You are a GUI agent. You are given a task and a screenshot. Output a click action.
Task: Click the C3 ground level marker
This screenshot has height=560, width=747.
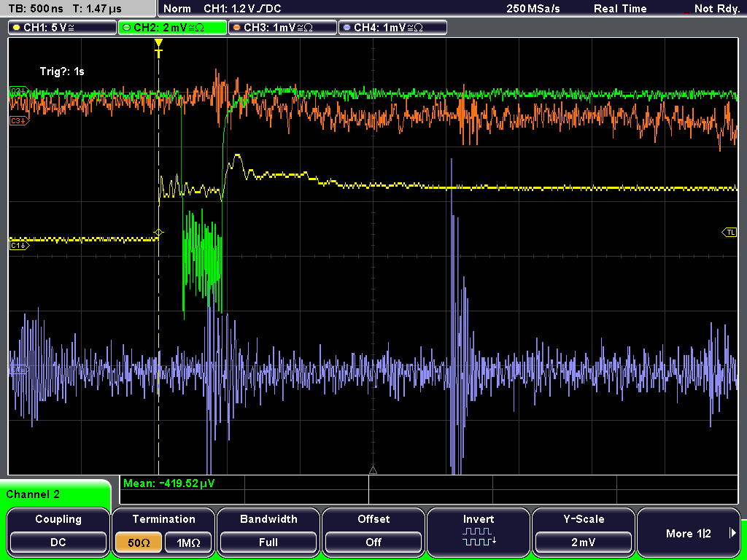click(20, 121)
